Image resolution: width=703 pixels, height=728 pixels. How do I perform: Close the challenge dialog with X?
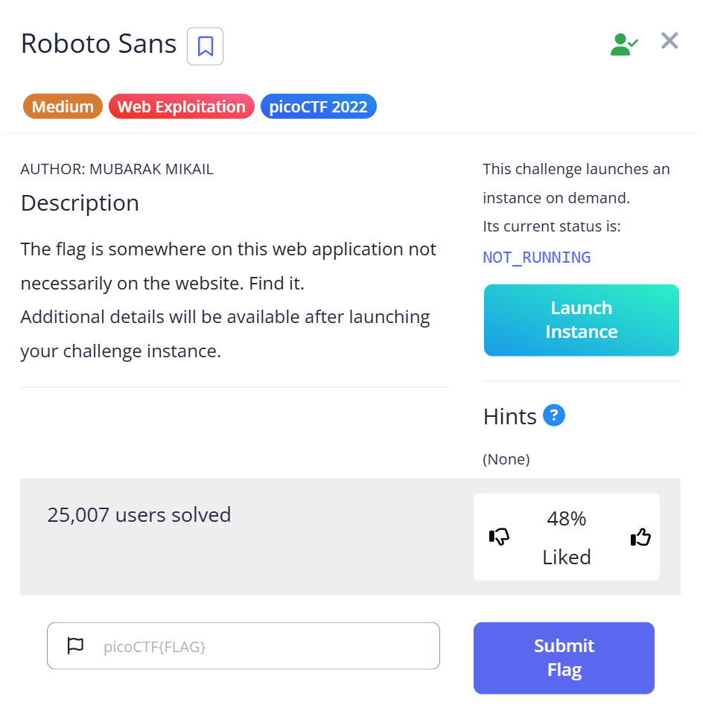pyautogui.click(x=669, y=41)
